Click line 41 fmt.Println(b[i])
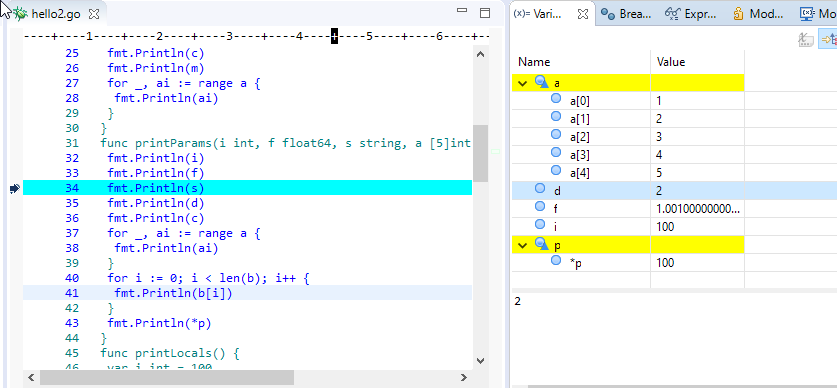Viewport: 837px width, 388px height. [x=173, y=293]
